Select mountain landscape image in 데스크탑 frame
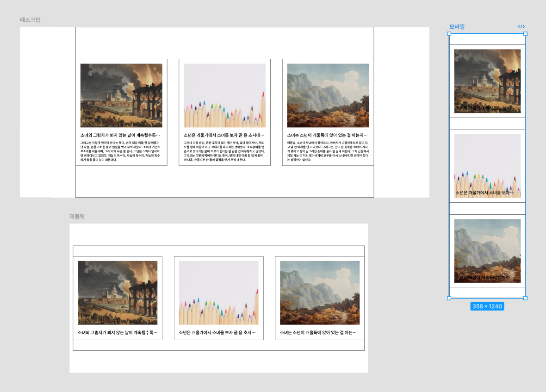 click(x=328, y=95)
